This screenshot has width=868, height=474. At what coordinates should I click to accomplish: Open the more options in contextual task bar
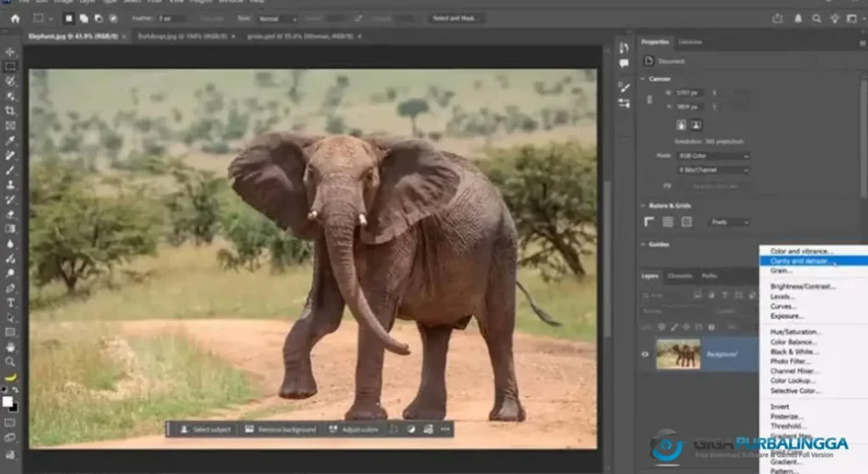click(445, 429)
